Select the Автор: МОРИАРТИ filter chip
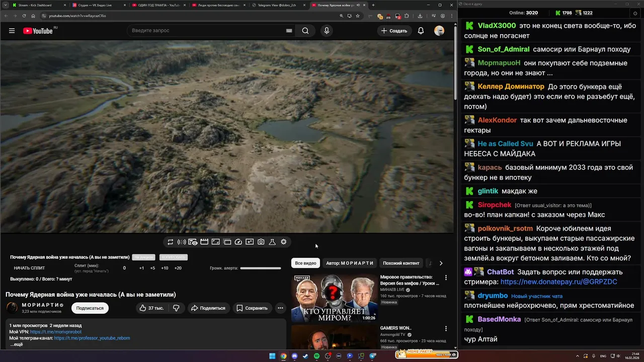The height and width of the screenshot is (362, 644). click(350, 263)
